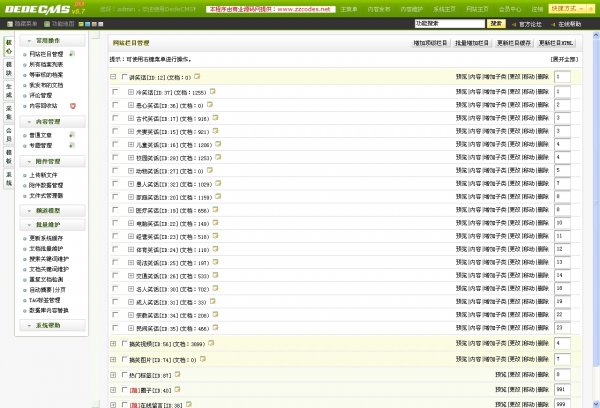Expand the ID:15 subcategory plus icon
Screen dimensions: 600x408
tap(131, 131)
